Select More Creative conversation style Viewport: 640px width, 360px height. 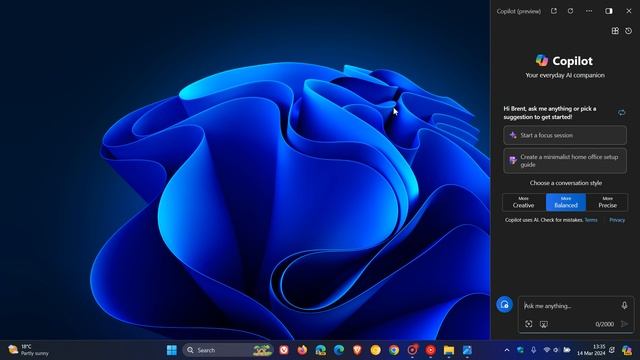[523, 202]
